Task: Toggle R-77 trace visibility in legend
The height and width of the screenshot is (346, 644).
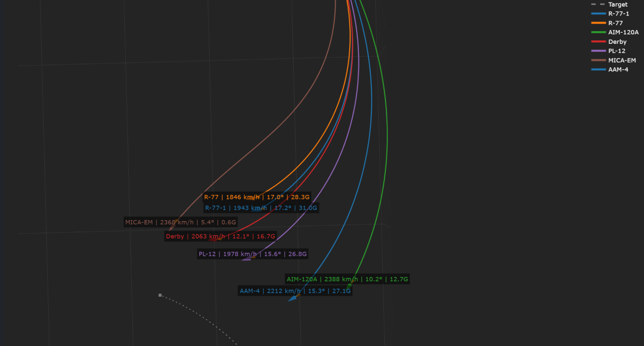Action: pyautogui.click(x=615, y=23)
